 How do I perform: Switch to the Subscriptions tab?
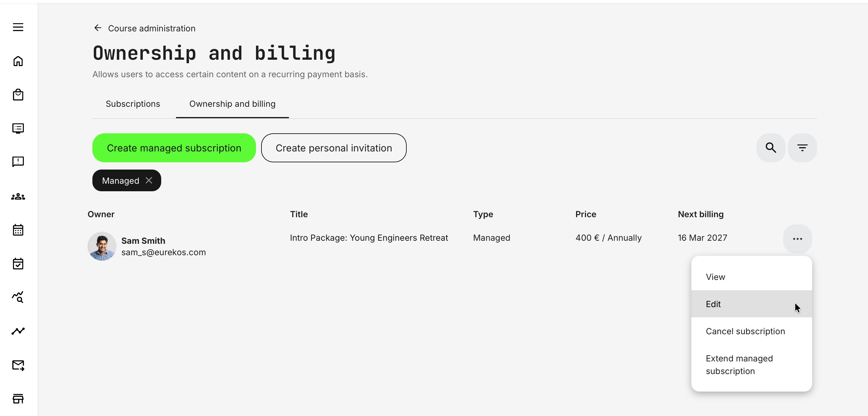click(x=133, y=104)
